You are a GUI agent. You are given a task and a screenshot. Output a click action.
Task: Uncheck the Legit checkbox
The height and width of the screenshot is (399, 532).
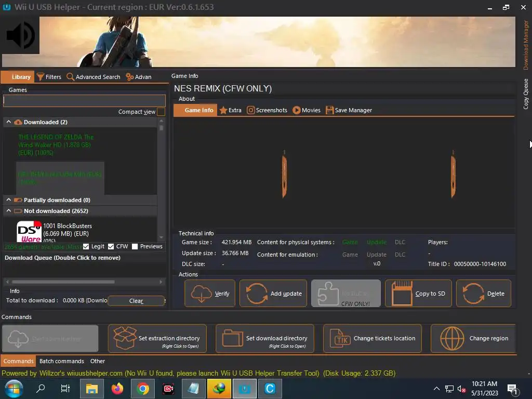(86, 246)
